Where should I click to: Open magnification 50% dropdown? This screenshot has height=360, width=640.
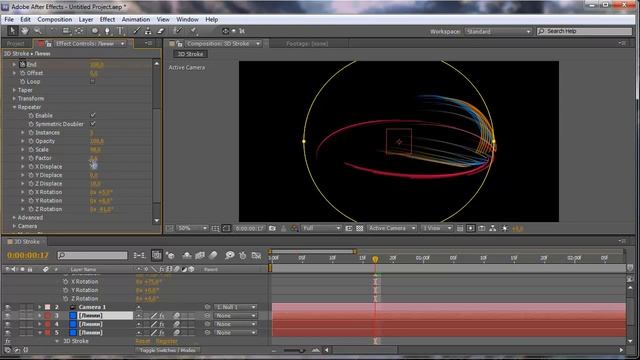(x=192, y=228)
